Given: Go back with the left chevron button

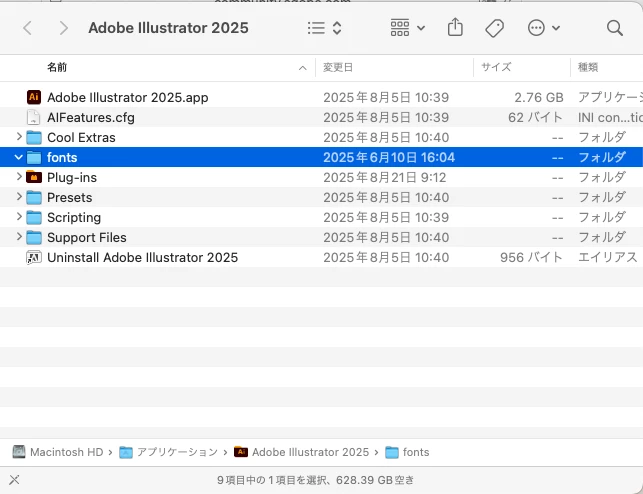Looking at the screenshot, I should coord(27,28).
